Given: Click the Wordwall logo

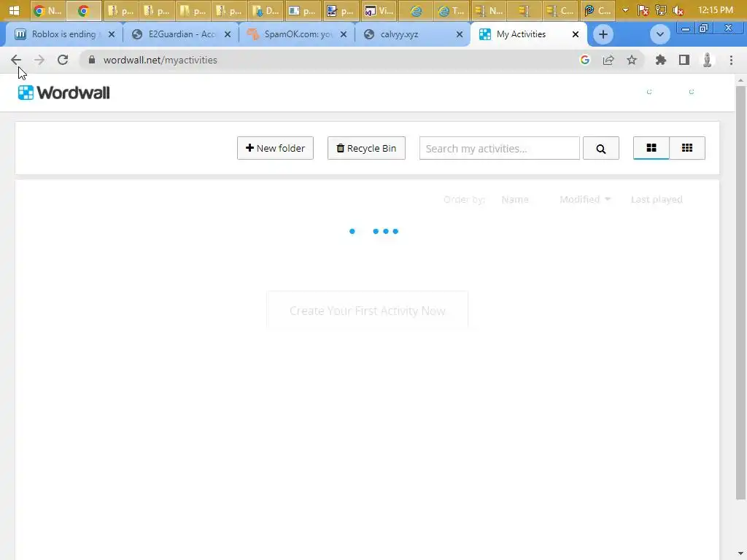Looking at the screenshot, I should [x=63, y=93].
